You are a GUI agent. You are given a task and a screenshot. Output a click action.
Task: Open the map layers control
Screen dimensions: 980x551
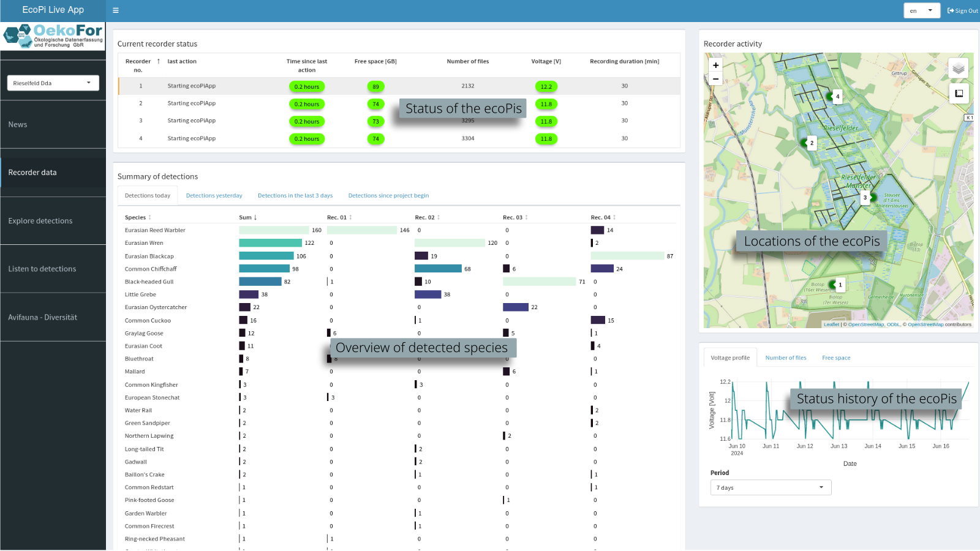coord(959,68)
